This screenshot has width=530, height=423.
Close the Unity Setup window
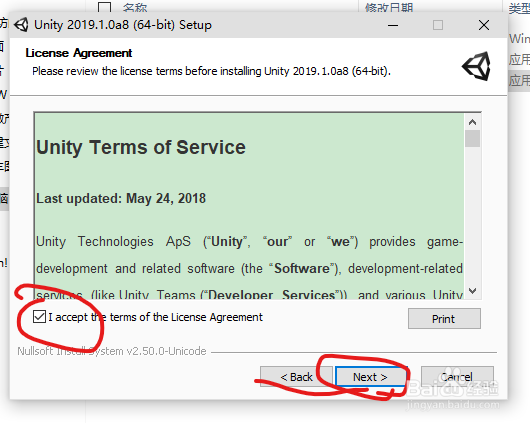click(x=484, y=25)
